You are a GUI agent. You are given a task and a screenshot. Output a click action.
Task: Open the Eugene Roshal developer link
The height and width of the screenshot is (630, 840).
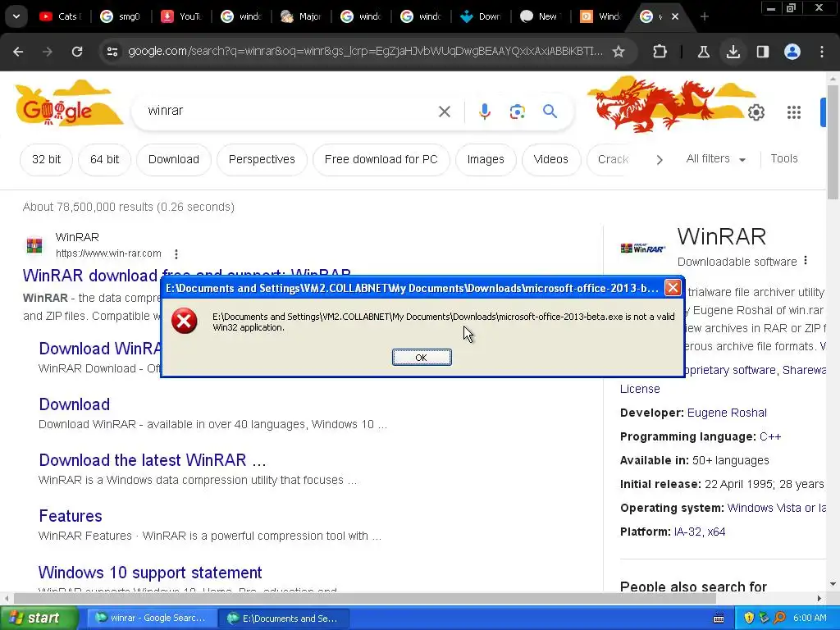pyautogui.click(x=727, y=413)
